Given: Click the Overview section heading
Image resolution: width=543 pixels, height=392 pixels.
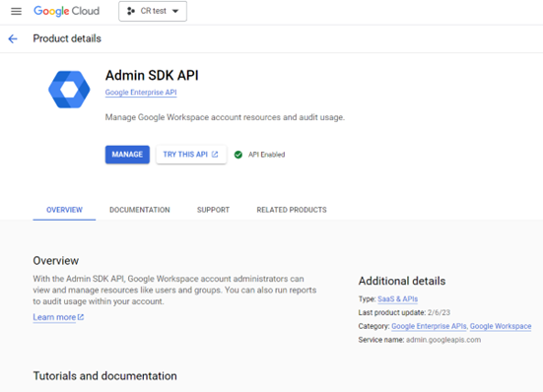Looking at the screenshot, I should pos(56,261).
